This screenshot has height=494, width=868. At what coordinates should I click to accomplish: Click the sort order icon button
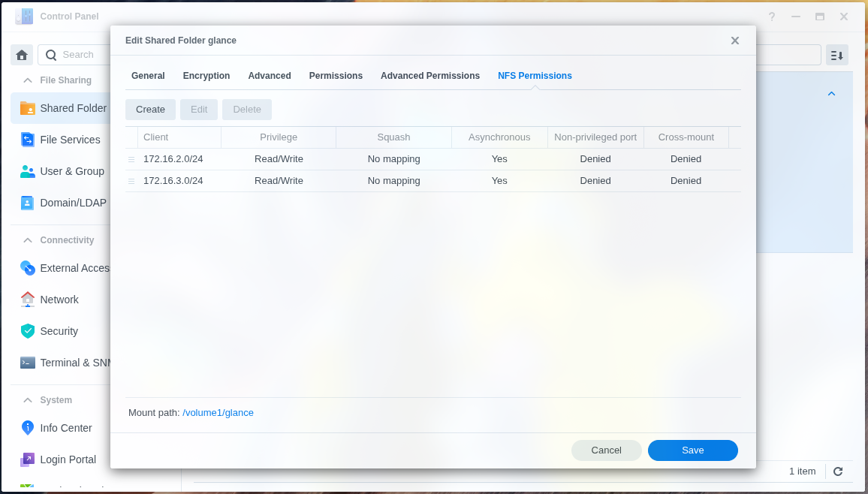[x=837, y=55]
